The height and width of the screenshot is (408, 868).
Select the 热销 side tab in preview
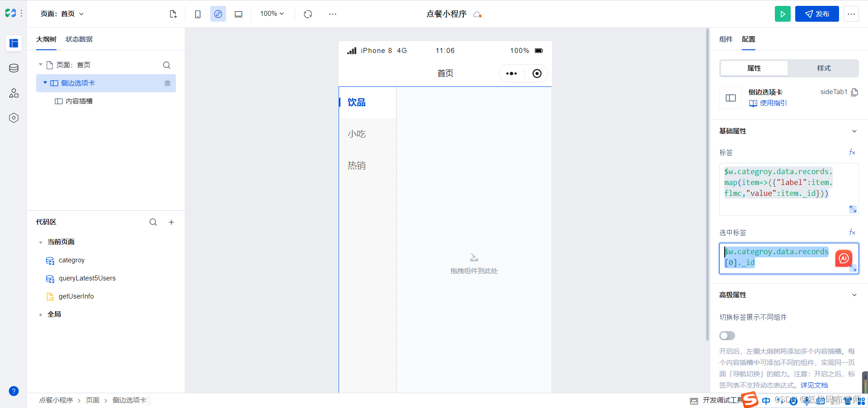(368, 166)
